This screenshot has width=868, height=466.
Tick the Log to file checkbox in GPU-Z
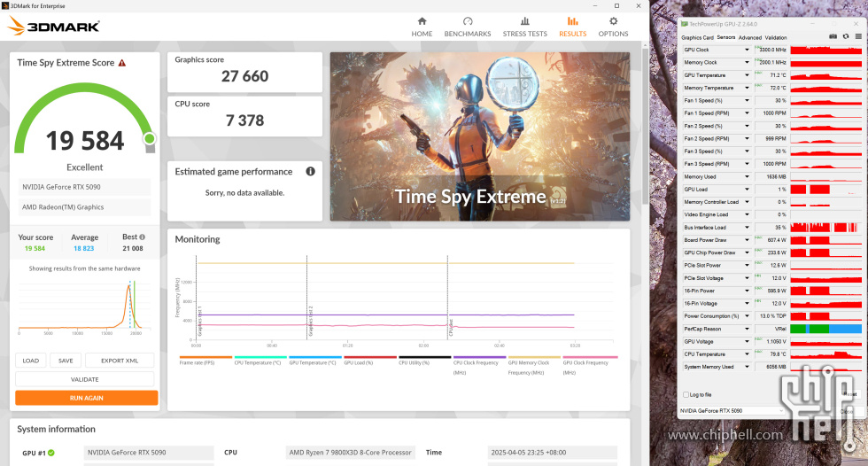click(x=686, y=394)
